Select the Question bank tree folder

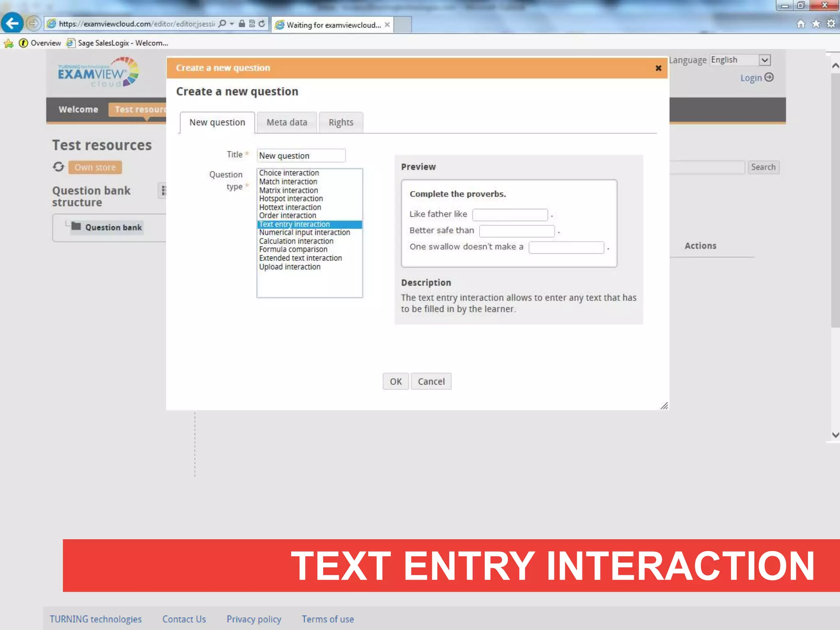(x=107, y=227)
